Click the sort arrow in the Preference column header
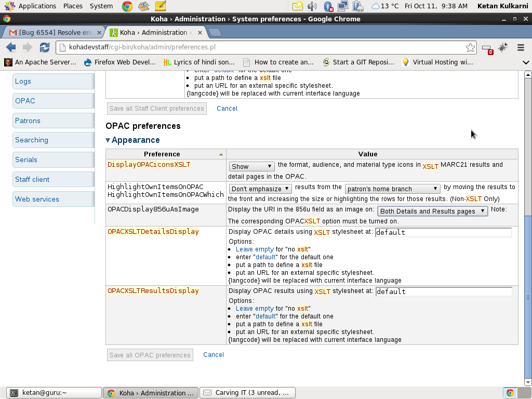This screenshot has width=532, height=399. pos(221,154)
